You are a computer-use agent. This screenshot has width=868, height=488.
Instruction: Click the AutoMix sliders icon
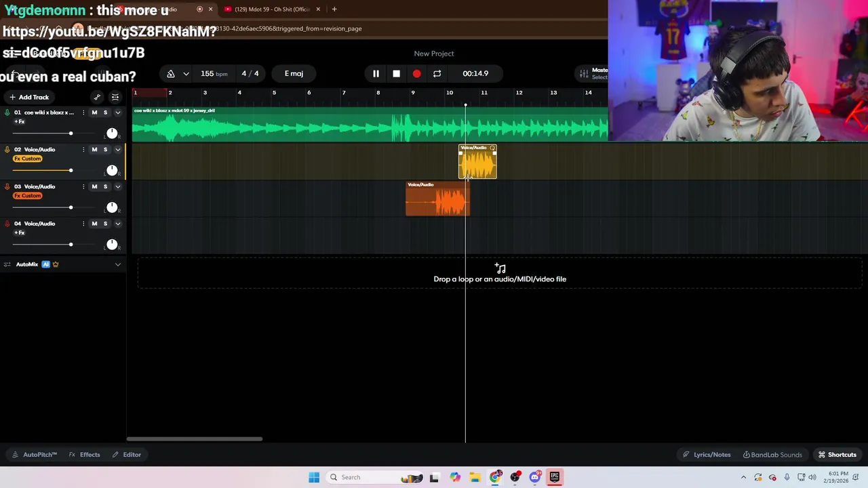(x=7, y=264)
